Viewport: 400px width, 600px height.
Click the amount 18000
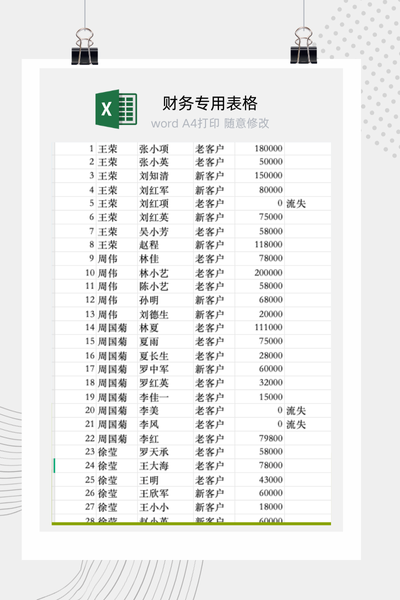point(271,507)
